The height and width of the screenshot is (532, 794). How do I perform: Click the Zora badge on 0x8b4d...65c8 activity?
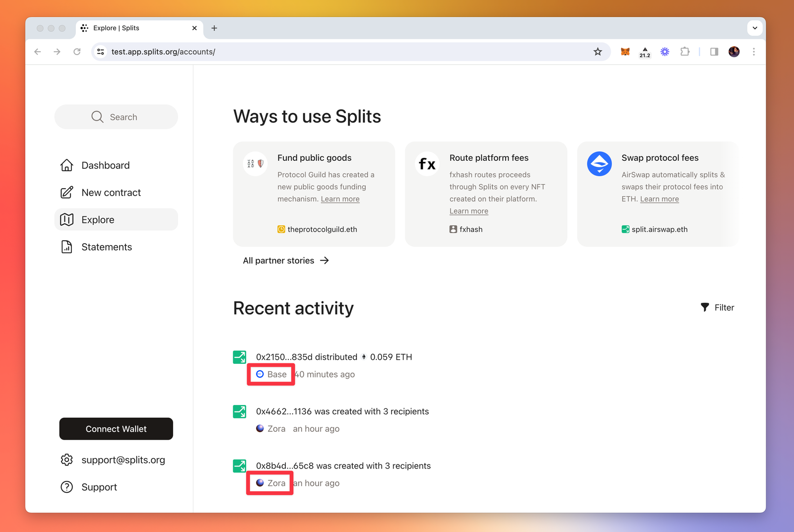[269, 482]
